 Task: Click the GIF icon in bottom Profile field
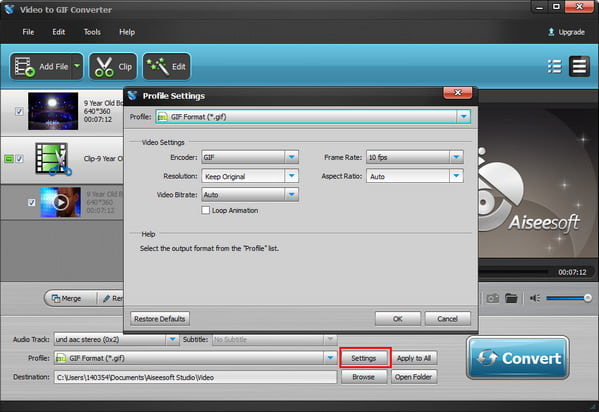pyautogui.click(x=61, y=358)
